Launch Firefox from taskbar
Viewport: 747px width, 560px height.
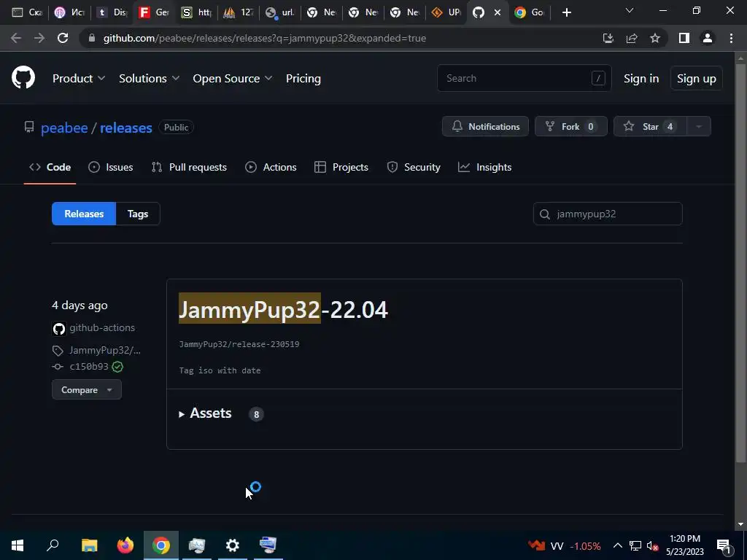125,545
